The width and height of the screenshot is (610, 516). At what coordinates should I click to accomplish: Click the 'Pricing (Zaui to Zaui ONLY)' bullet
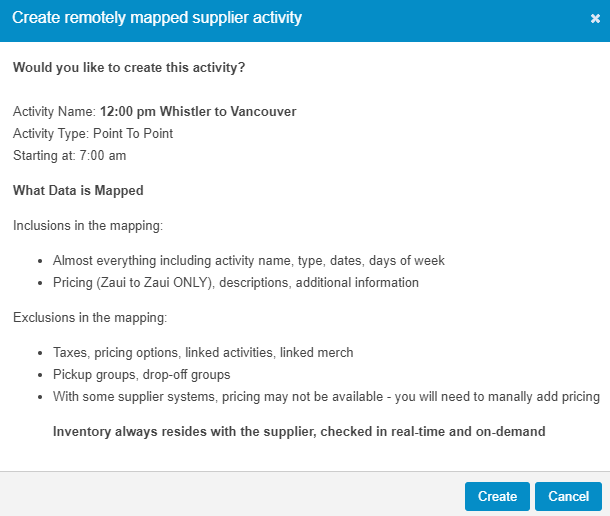[236, 283]
